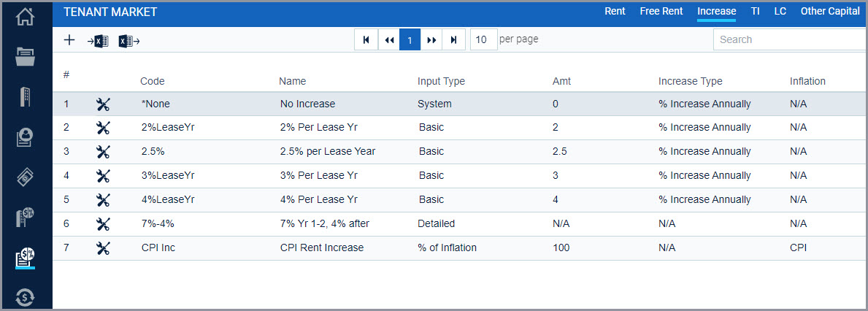This screenshot has width=868, height=311.
Task: Open the Other Capital tab
Action: pos(830,11)
